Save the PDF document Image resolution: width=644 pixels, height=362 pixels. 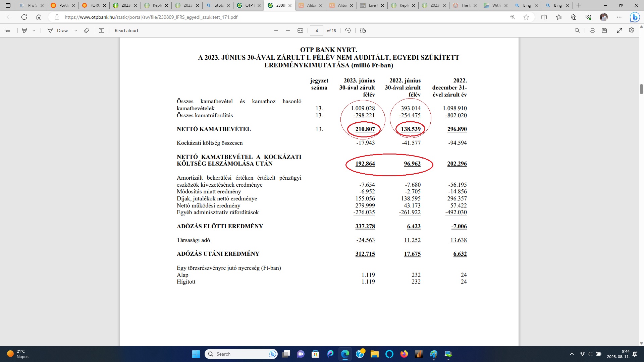click(604, 31)
